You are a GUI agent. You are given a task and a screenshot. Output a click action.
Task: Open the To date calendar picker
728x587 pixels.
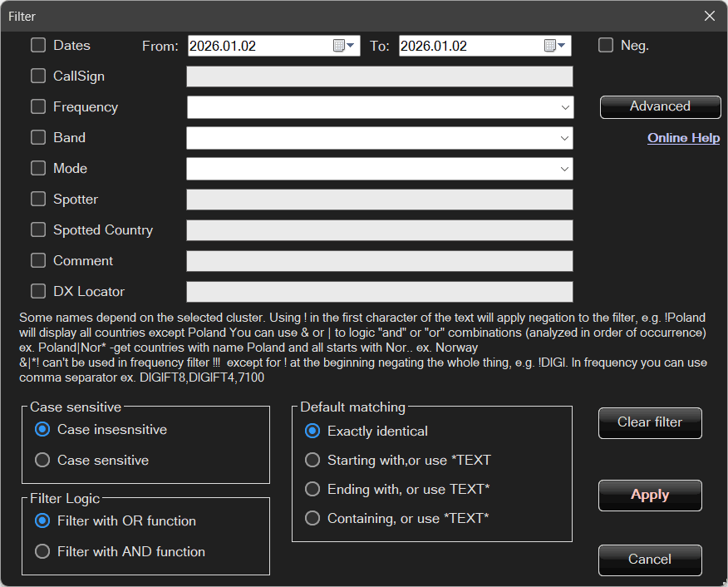tap(555, 46)
